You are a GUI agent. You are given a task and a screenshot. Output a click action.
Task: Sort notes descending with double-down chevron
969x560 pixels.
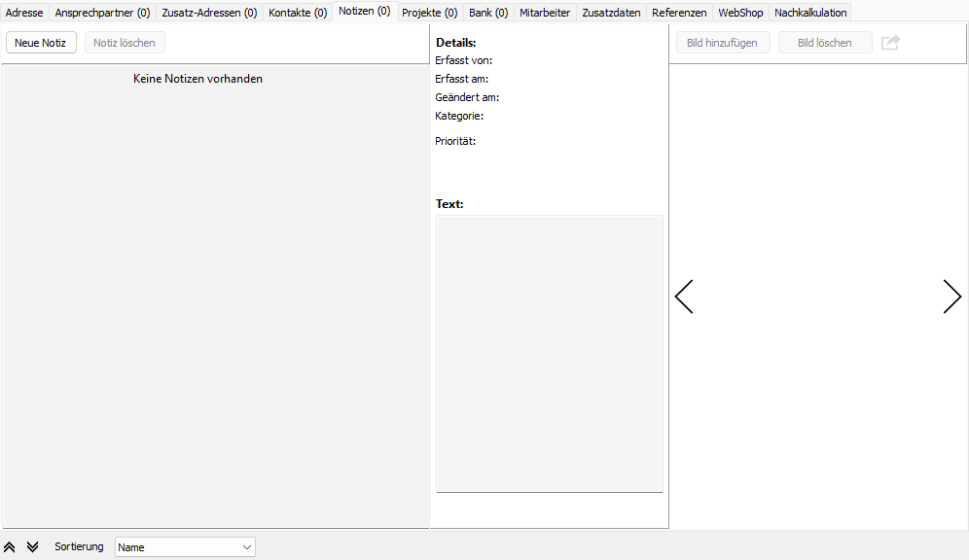32,546
